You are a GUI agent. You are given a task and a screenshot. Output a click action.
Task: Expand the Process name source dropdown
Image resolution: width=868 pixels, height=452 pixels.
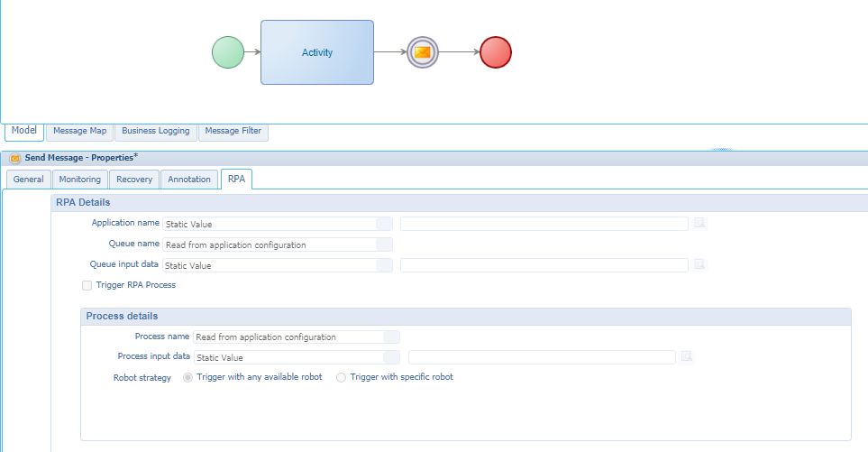pyautogui.click(x=391, y=337)
